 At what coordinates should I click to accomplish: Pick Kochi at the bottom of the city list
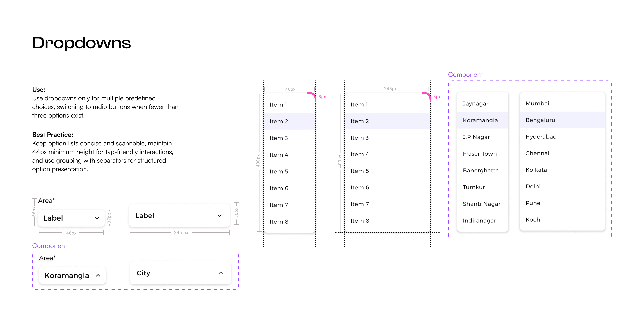[533, 219]
